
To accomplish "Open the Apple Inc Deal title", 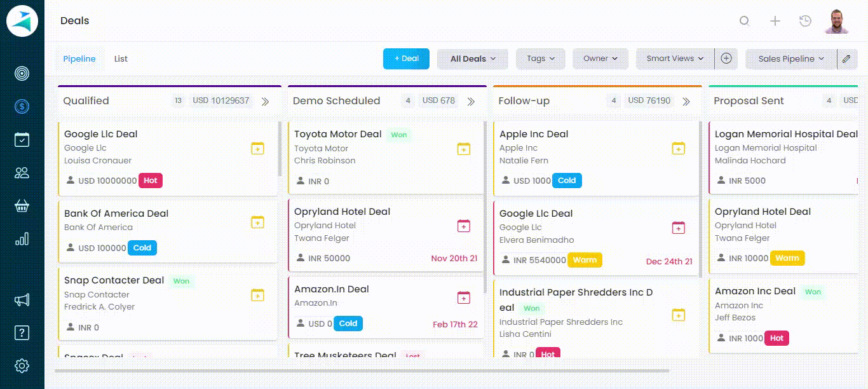I will point(534,134).
